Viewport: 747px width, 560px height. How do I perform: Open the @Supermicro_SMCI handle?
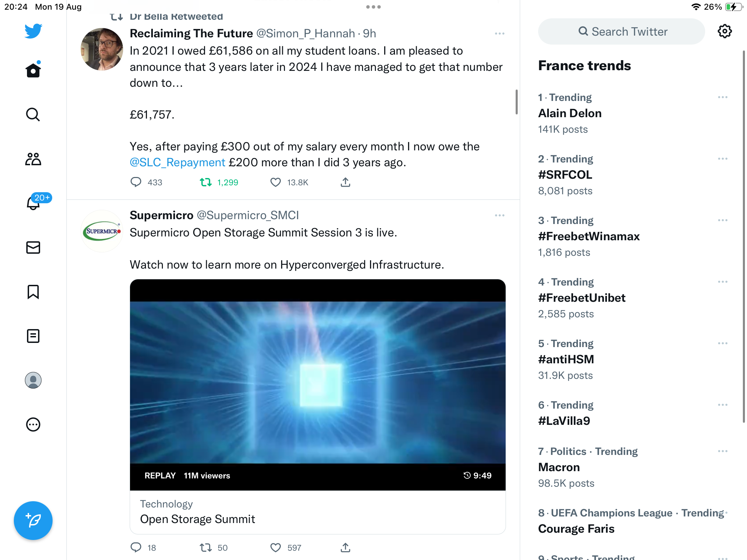point(248,215)
